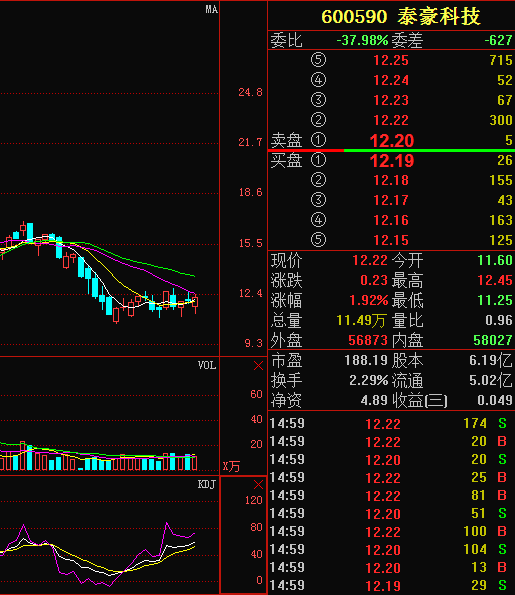Click 今开 value 11.60

click(495, 260)
